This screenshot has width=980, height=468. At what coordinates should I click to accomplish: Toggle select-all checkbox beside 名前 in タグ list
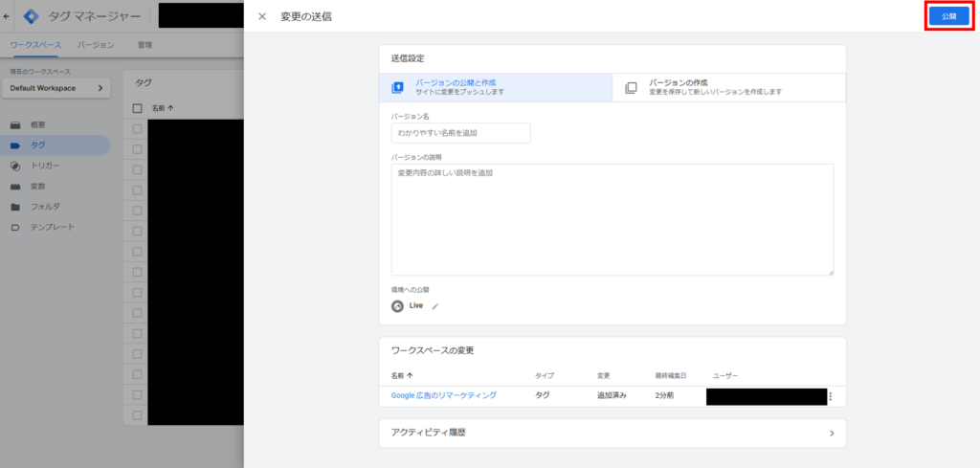pos(138,108)
